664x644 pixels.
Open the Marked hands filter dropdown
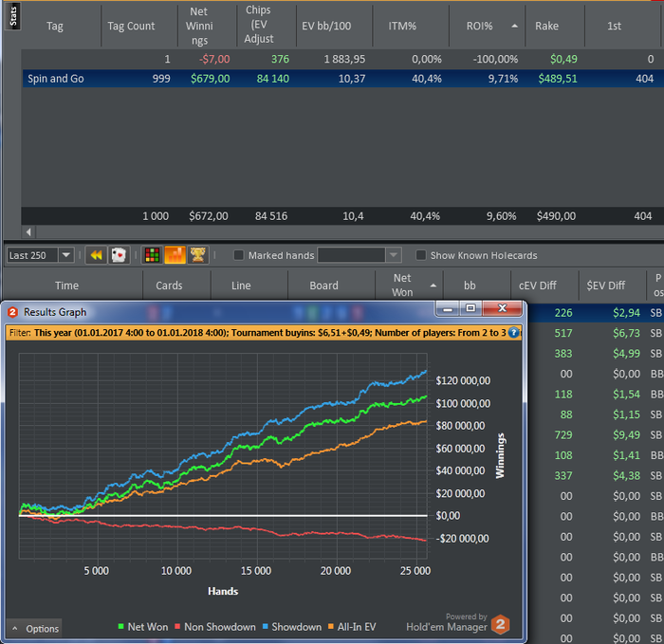click(x=394, y=255)
